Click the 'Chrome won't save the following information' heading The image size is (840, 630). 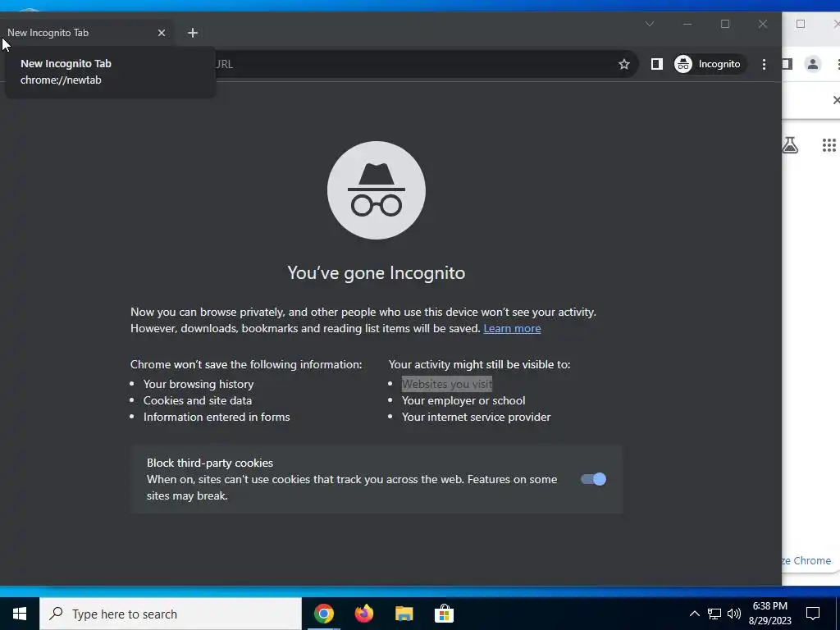(x=246, y=364)
